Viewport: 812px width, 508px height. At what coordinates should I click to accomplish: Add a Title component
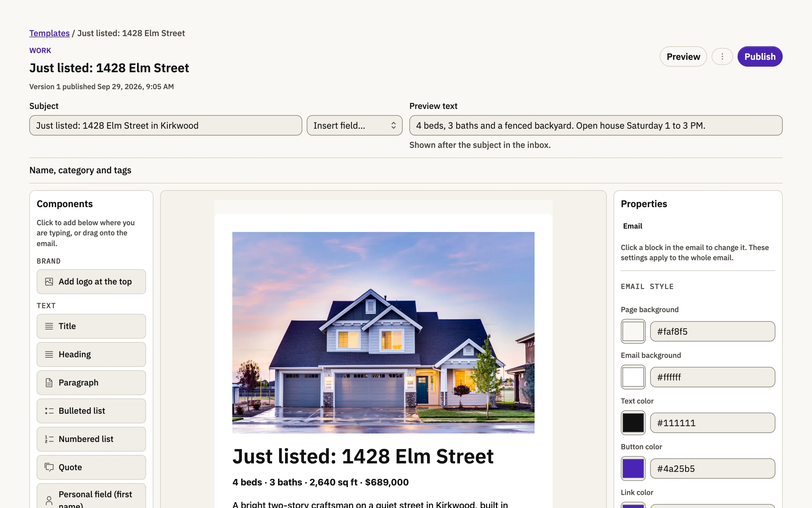(x=91, y=326)
